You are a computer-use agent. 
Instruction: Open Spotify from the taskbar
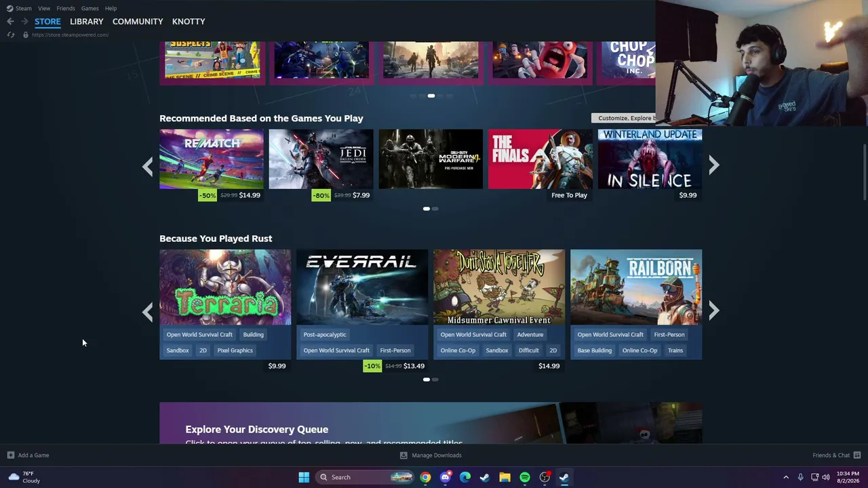coord(525,477)
